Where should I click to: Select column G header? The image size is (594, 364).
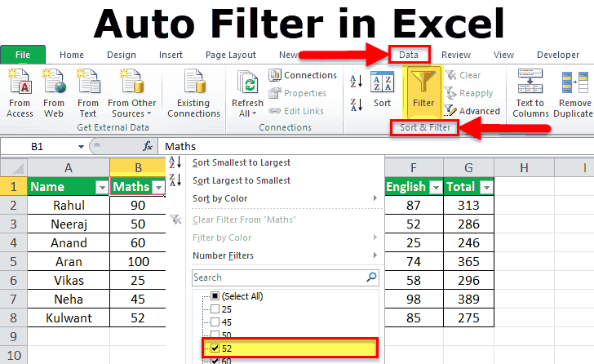(468, 167)
